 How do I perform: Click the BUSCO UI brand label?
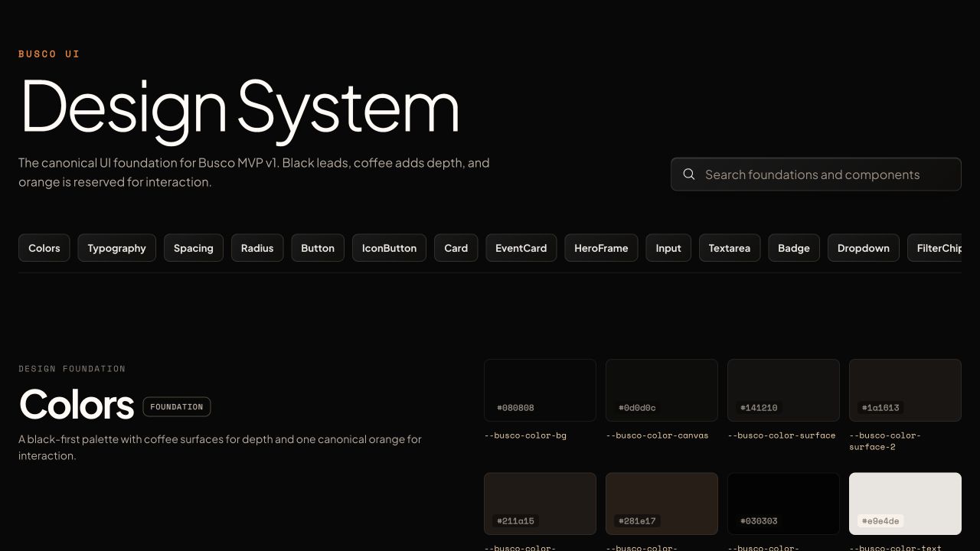pyautogui.click(x=49, y=54)
